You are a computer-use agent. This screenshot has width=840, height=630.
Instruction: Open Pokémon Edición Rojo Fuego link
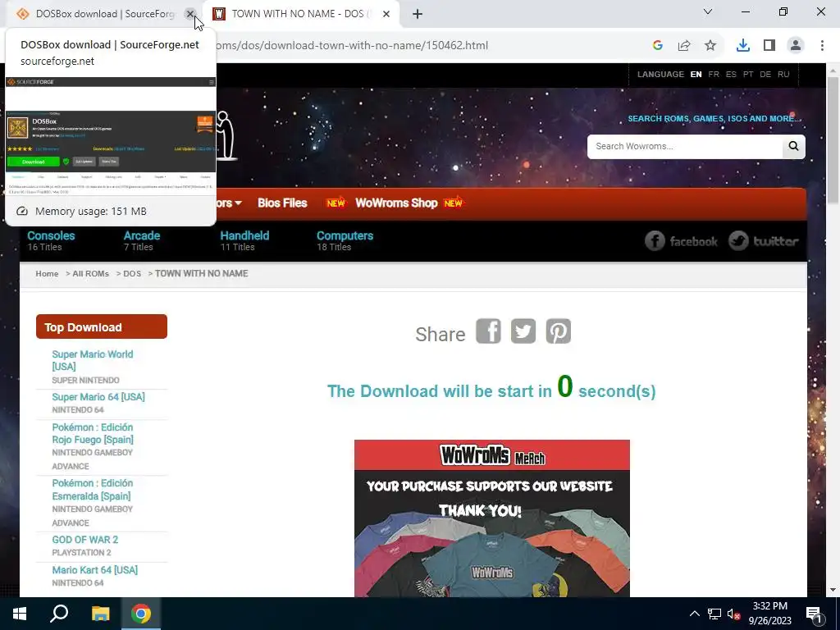93,433
